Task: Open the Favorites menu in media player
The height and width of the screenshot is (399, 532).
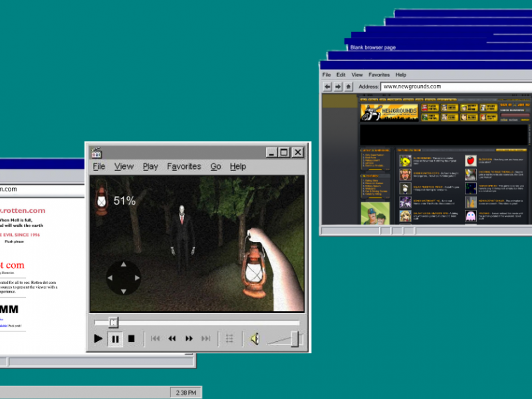Action: (184, 167)
